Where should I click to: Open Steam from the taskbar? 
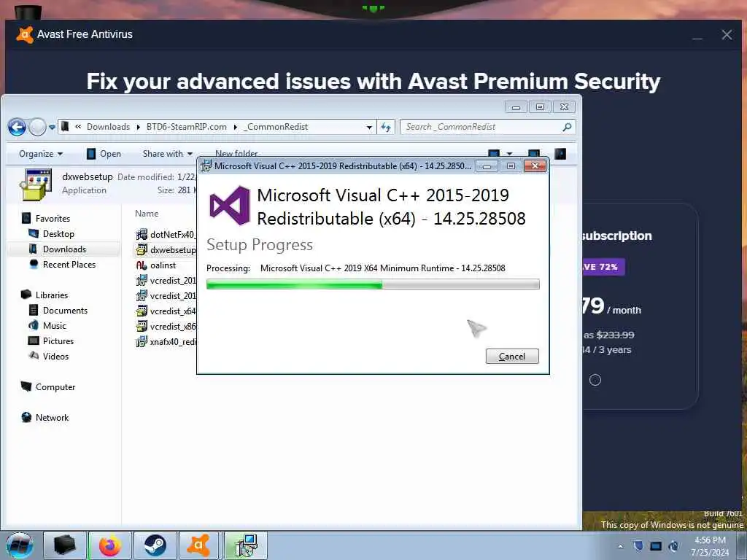pyautogui.click(x=155, y=545)
